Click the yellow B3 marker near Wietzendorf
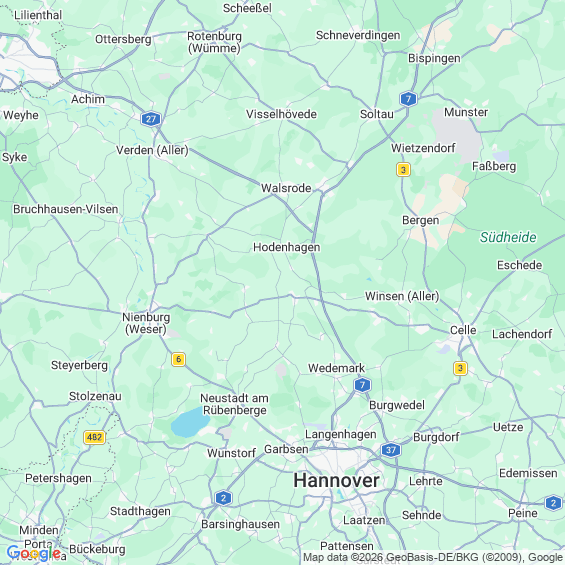The height and width of the screenshot is (565, 565). (403, 169)
